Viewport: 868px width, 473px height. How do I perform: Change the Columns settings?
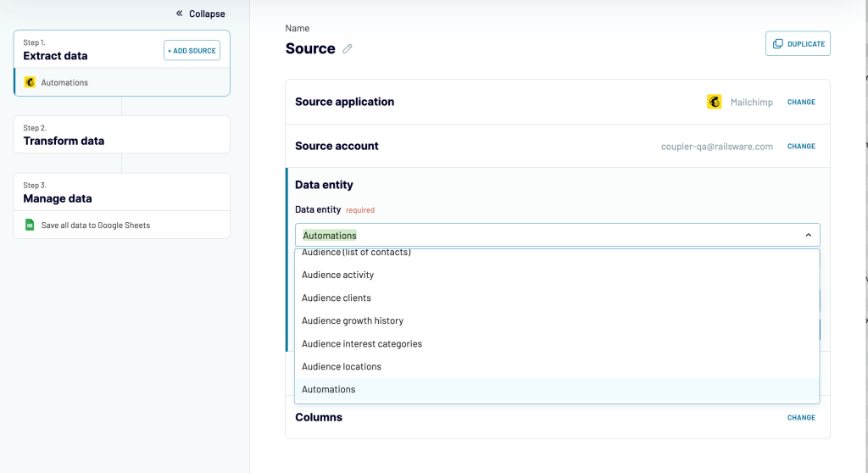click(x=801, y=418)
